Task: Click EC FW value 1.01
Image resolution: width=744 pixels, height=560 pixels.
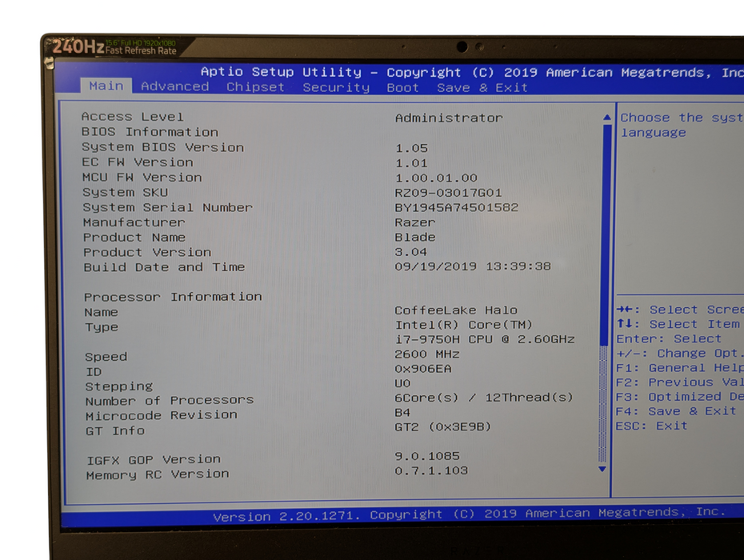Action: (x=411, y=163)
